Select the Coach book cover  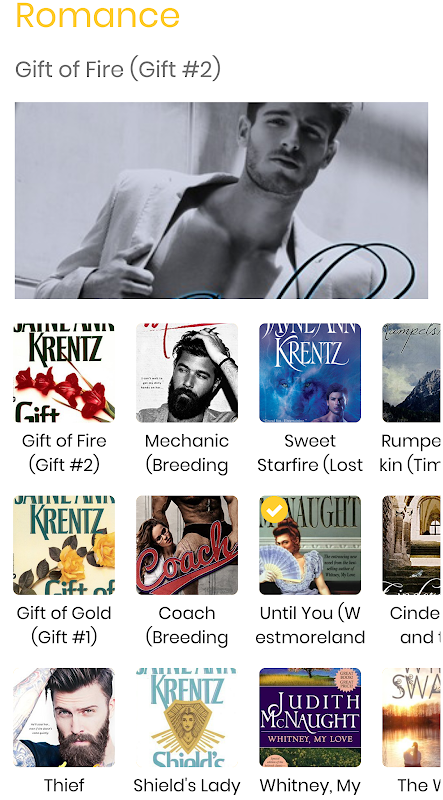tap(187, 545)
